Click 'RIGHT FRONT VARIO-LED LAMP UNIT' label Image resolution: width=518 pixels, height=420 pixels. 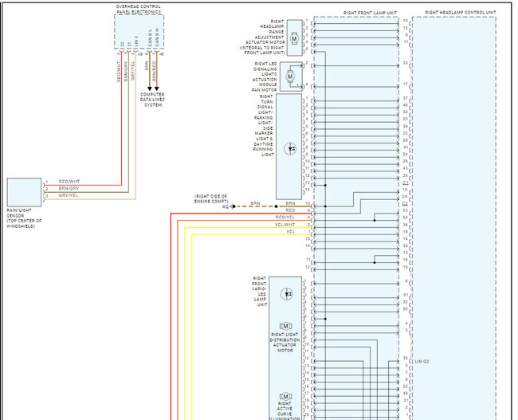click(x=260, y=292)
